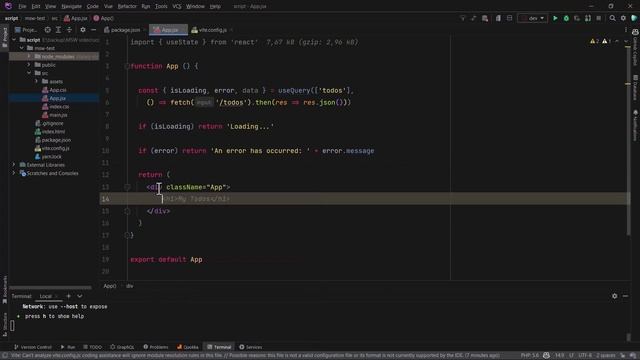
Task: Click the App.jsx breadcrumb in navigation bar
Action: pyautogui.click(x=76, y=18)
